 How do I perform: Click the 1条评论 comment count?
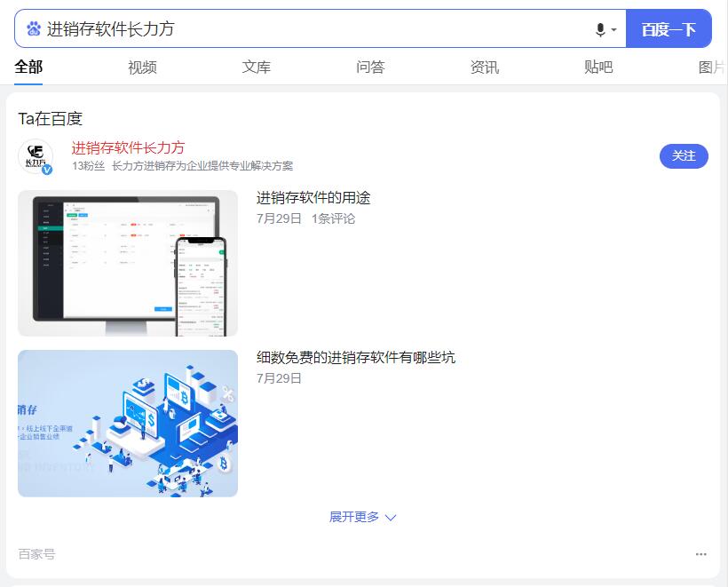click(333, 218)
